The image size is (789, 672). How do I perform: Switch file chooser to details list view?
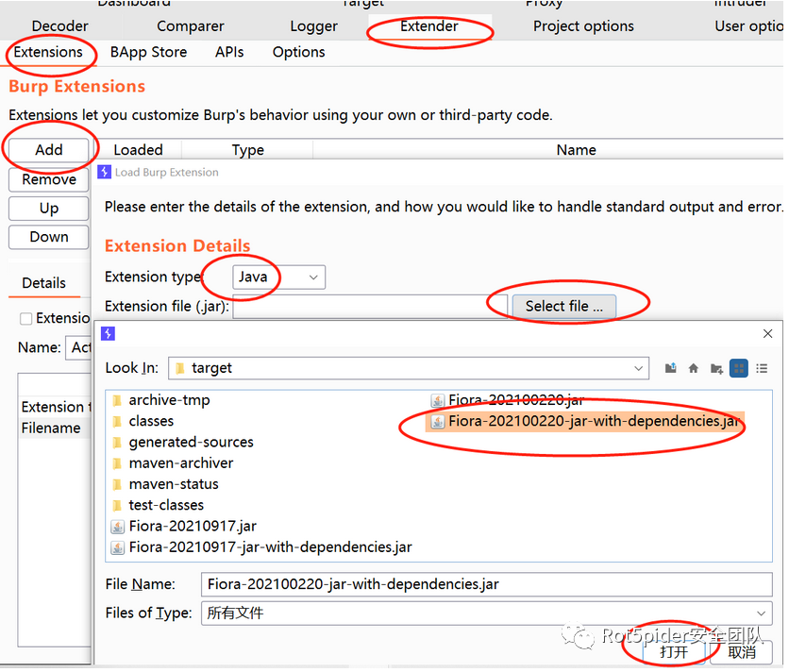tap(762, 369)
